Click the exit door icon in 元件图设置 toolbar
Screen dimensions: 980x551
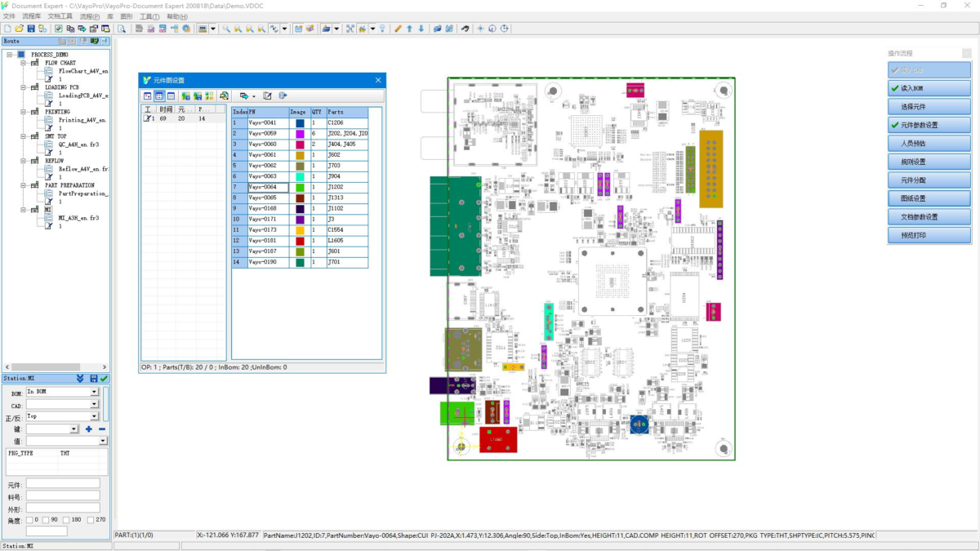[283, 96]
